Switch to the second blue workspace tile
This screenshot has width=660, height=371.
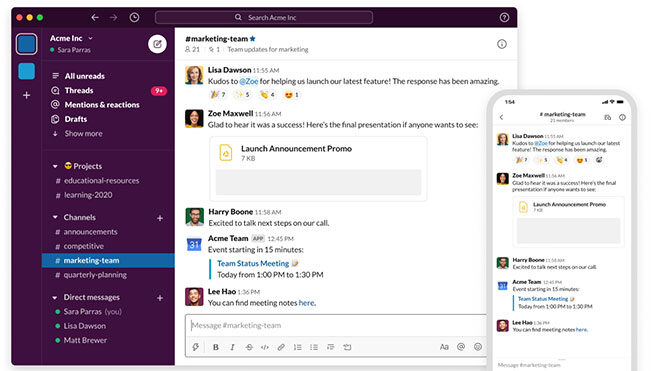tap(27, 71)
